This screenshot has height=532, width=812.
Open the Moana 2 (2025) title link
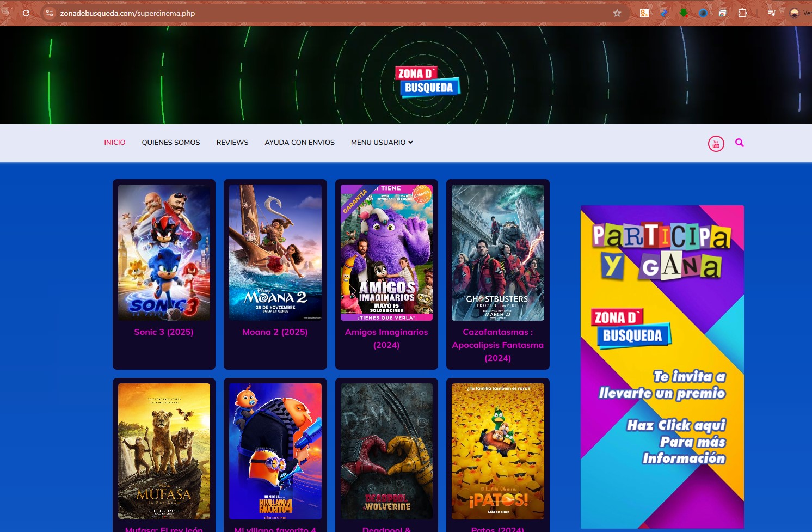(275, 332)
